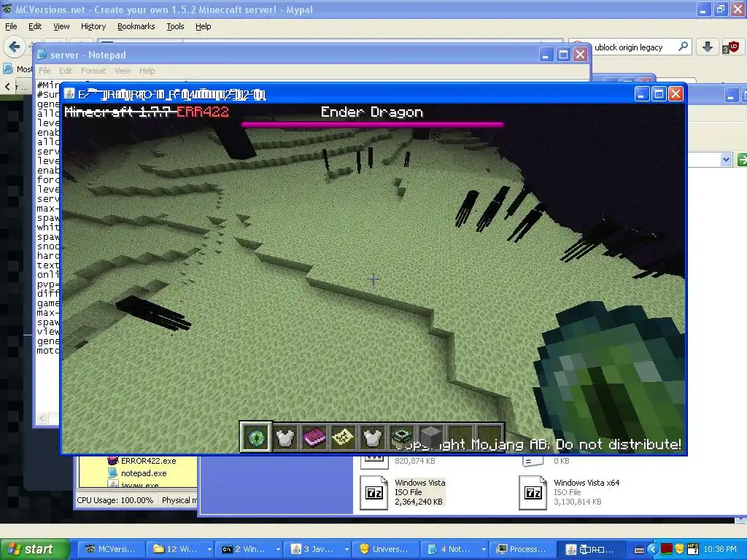This screenshot has height=560, width=747.
Task: Switch to Process... taskbar button
Action: 521,549
